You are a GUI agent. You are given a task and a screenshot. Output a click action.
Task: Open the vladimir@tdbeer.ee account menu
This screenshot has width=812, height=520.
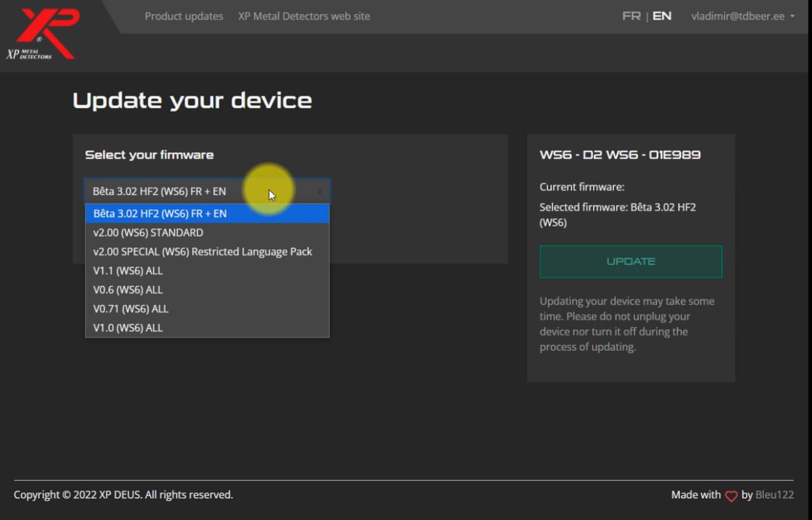742,16
